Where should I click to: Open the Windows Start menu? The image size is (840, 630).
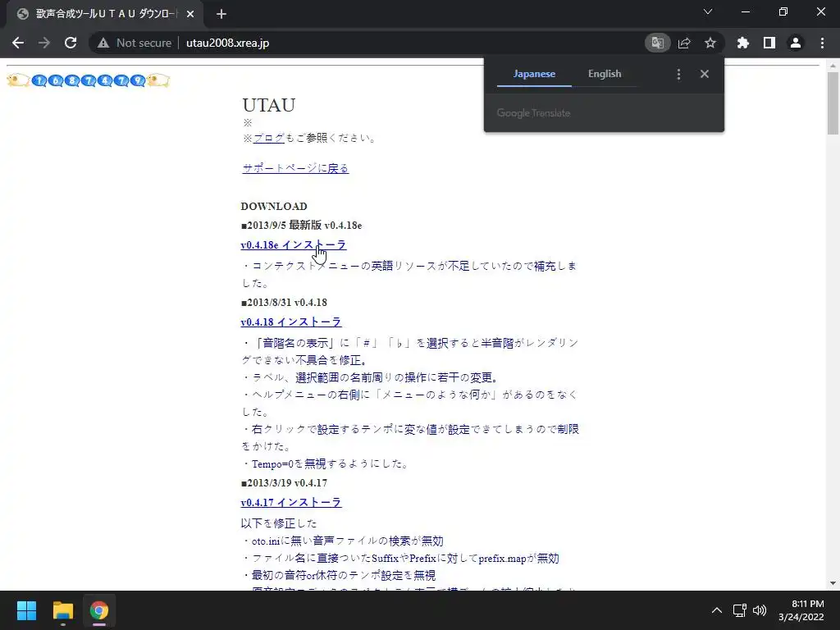click(x=26, y=610)
